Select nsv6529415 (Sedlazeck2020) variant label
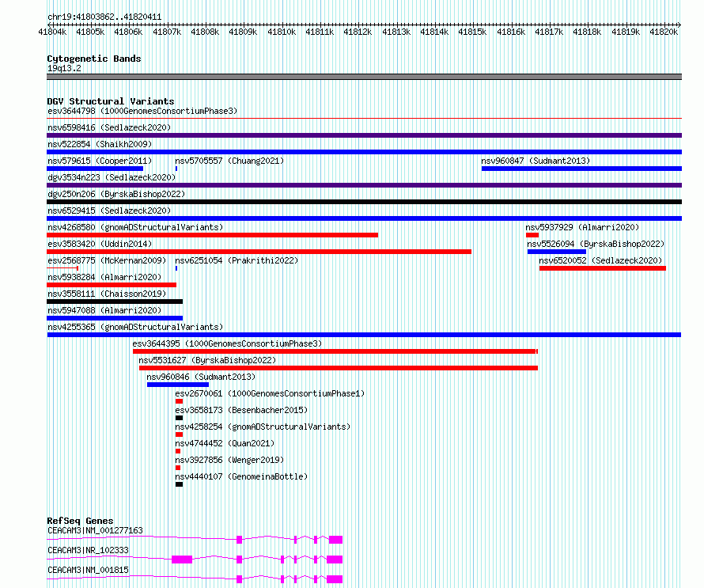 click(x=109, y=211)
